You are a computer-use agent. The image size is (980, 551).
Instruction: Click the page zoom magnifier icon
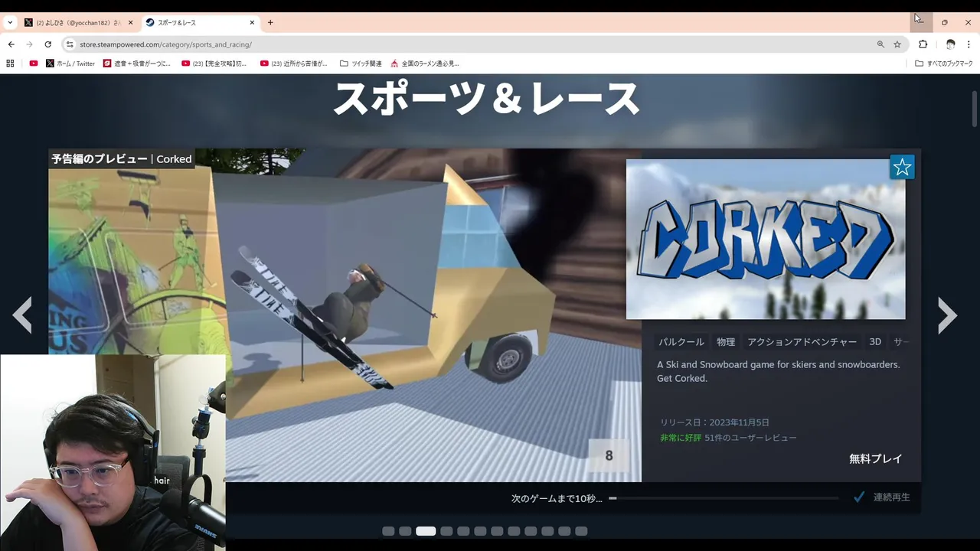(880, 44)
